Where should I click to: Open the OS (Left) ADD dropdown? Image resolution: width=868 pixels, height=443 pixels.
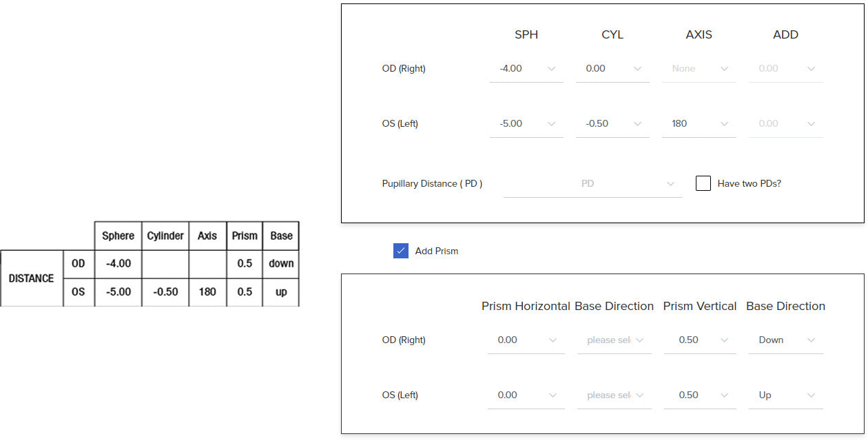[x=785, y=124]
